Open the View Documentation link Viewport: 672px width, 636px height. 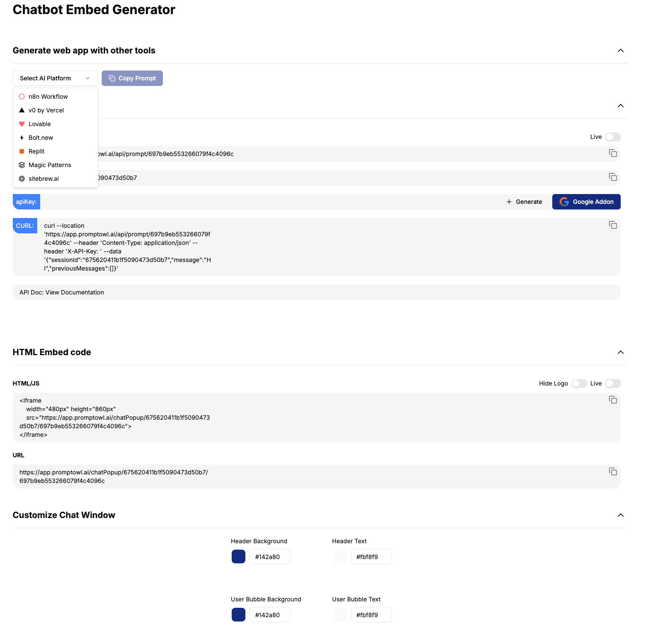click(75, 292)
